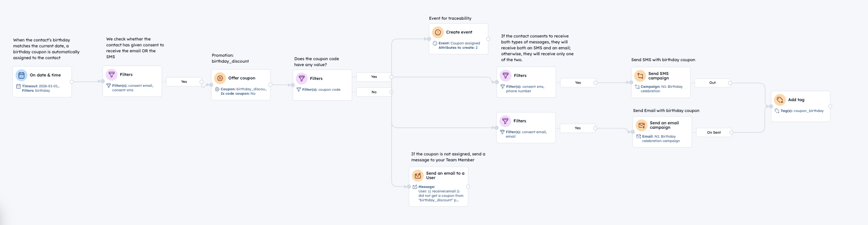
Task: Click the output port of Add tag node
Action: point(830,106)
